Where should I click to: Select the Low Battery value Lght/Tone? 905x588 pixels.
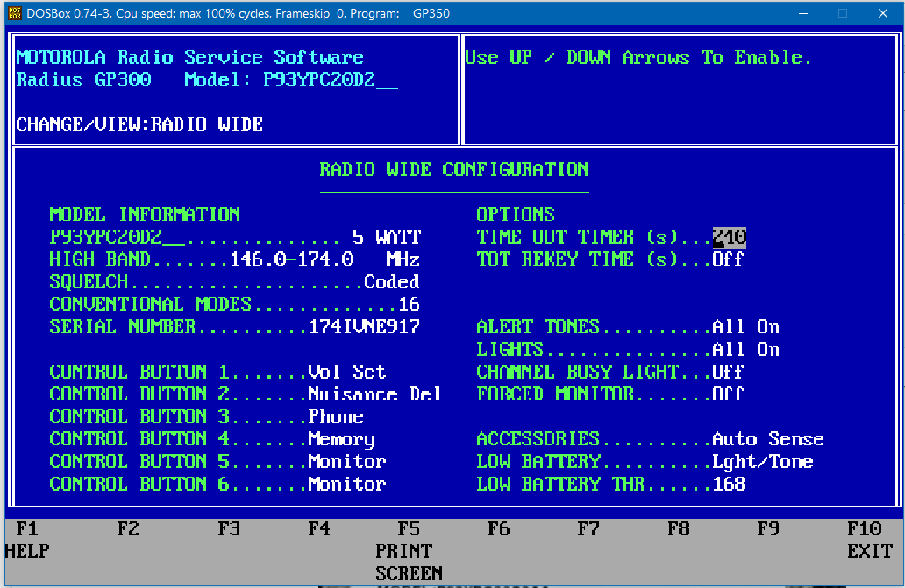pos(762,462)
